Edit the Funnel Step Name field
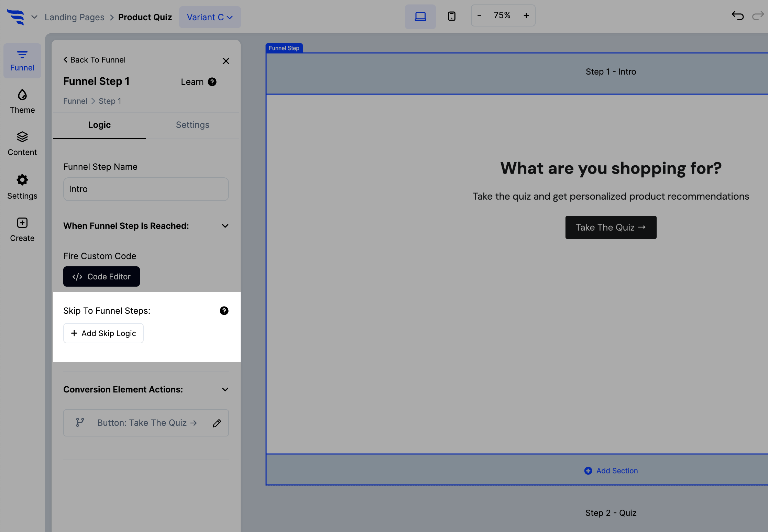 pos(146,189)
